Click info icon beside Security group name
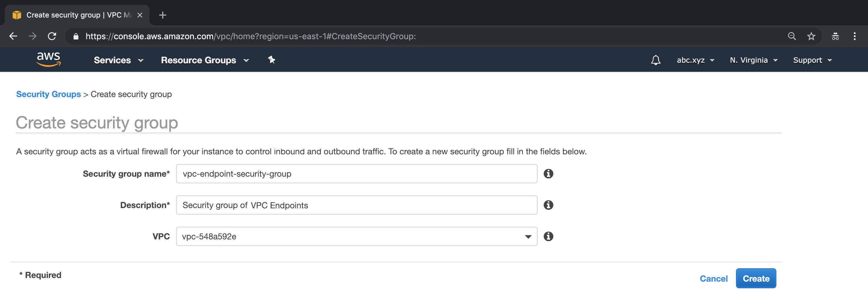The image size is (868, 303). click(548, 174)
